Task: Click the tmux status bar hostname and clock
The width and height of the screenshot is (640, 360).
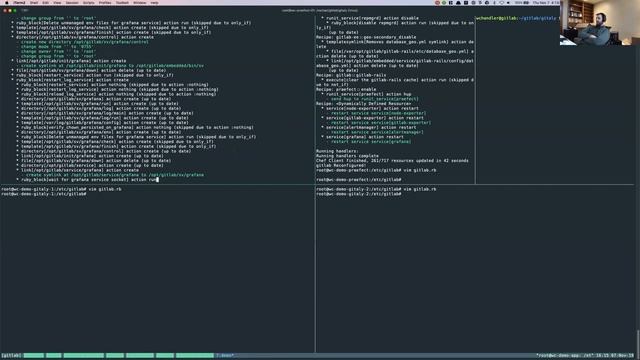Action: [x=585, y=356]
